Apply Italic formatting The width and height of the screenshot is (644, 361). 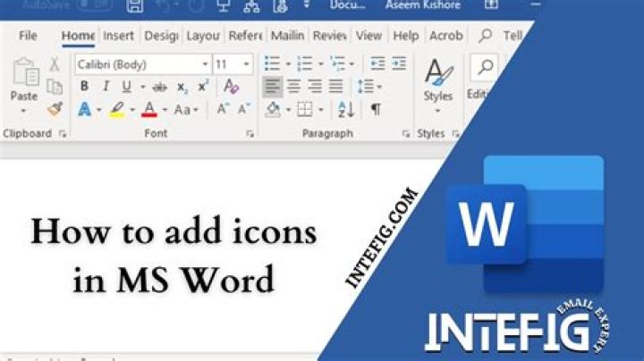click(106, 87)
